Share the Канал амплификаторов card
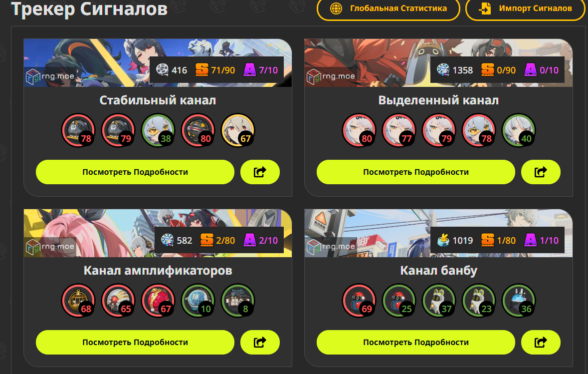 click(x=260, y=342)
